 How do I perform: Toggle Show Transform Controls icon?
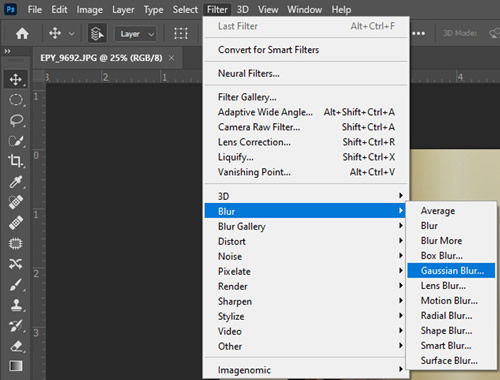[x=181, y=33]
